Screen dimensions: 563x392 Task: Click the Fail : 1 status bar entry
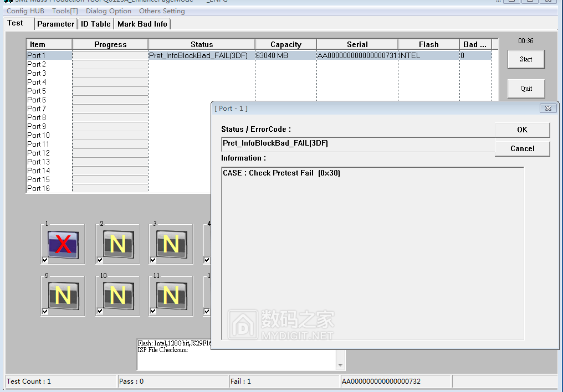tap(284, 381)
